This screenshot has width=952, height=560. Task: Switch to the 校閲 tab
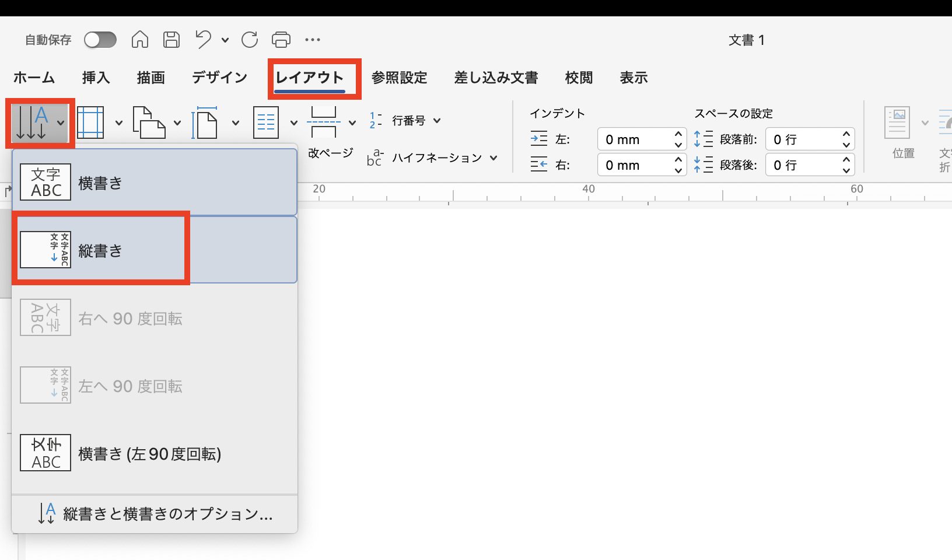click(579, 78)
